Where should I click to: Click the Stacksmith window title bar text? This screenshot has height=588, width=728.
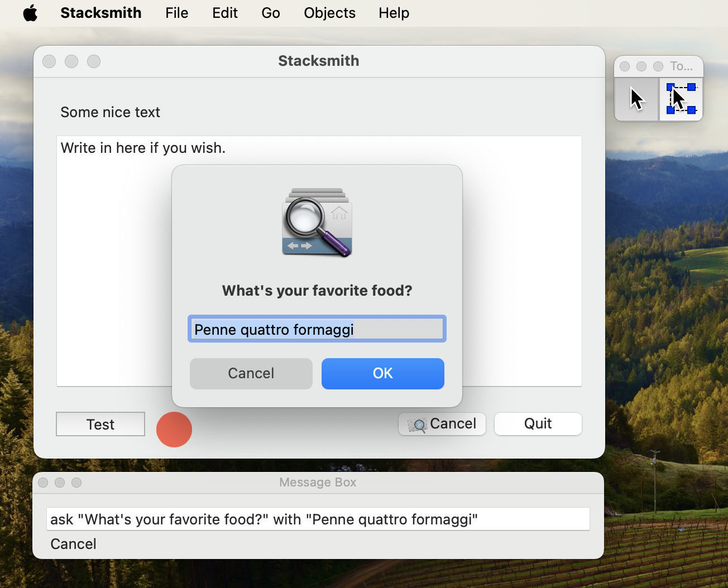(319, 61)
